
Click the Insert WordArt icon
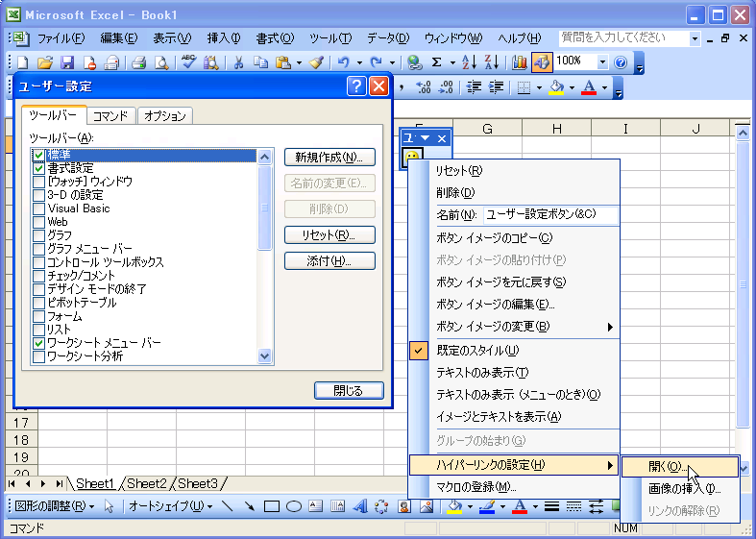point(360,506)
